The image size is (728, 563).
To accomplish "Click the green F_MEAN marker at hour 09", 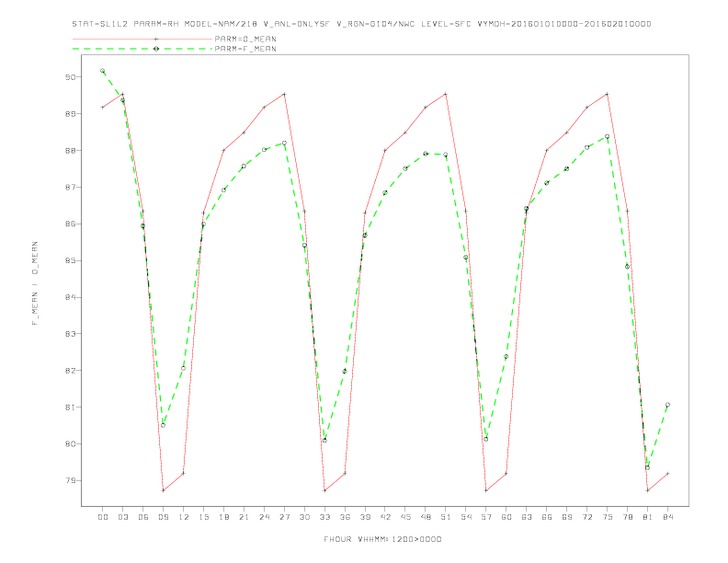I will pos(163,425).
